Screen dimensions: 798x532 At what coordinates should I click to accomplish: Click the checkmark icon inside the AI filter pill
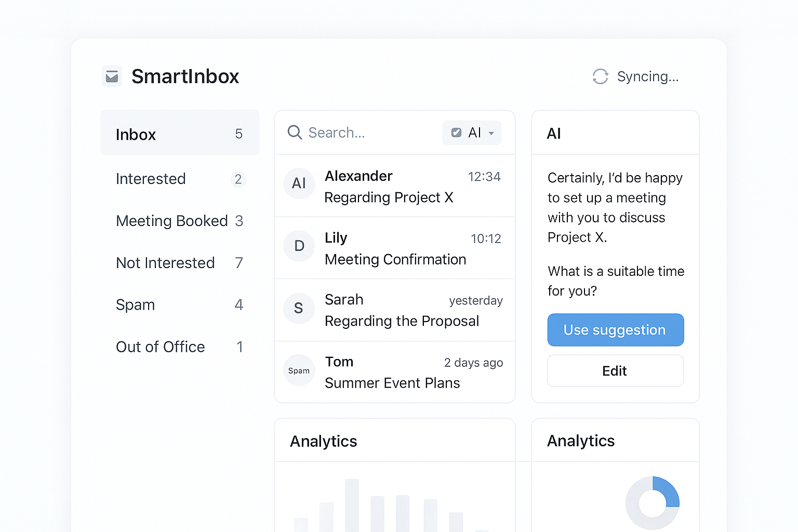[x=457, y=132]
